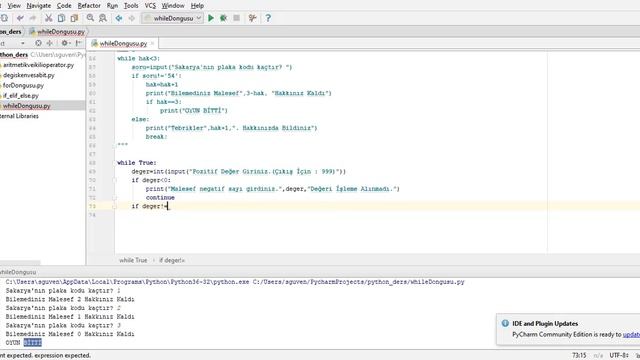
Task: Start debugging with the bug icon
Action: click(x=224, y=18)
